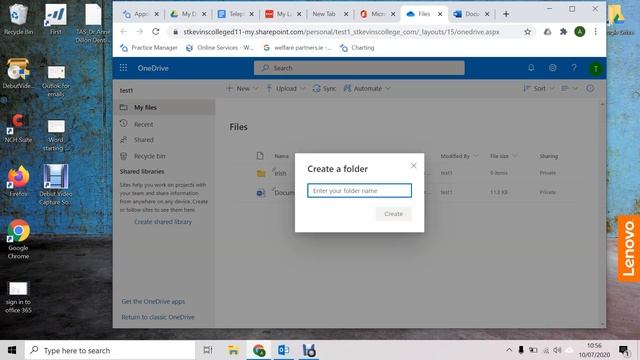The width and height of the screenshot is (640, 360).
Task: Open the Online Services bookmark
Action: point(219,48)
